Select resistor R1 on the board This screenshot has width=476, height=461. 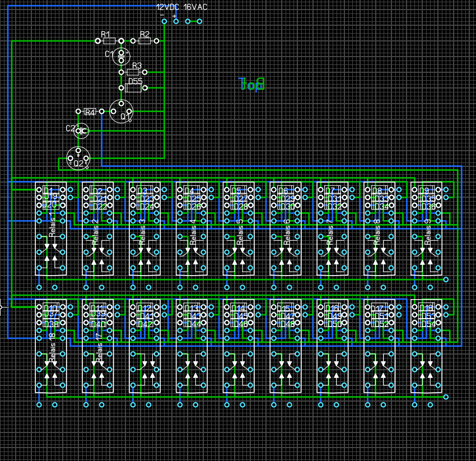pyautogui.click(x=109, y=41)
